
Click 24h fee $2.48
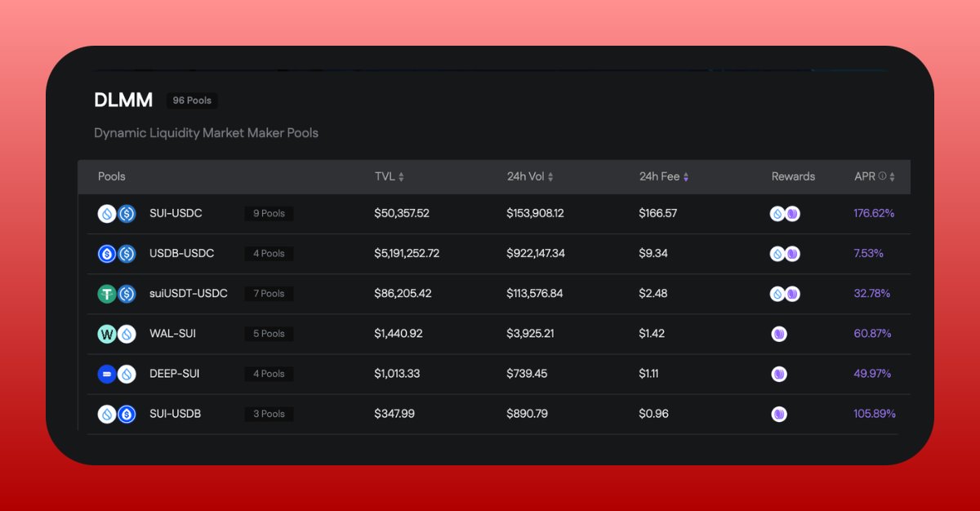pos(653,293)
